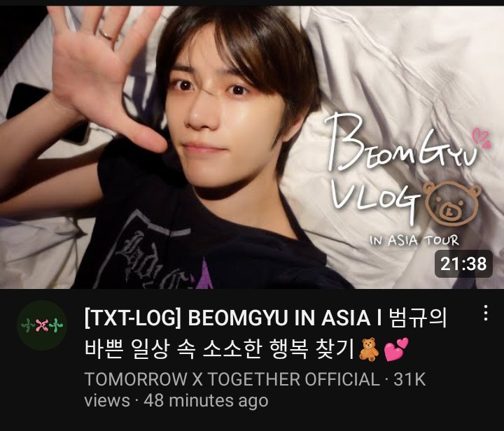Click the IN ASIA TOUR caption
The height and width of the screenshot is (431, 504).
click(x=414, y=240)
